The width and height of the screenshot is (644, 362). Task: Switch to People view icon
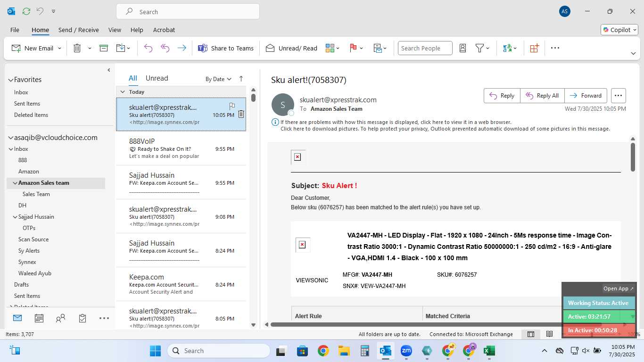60,319
